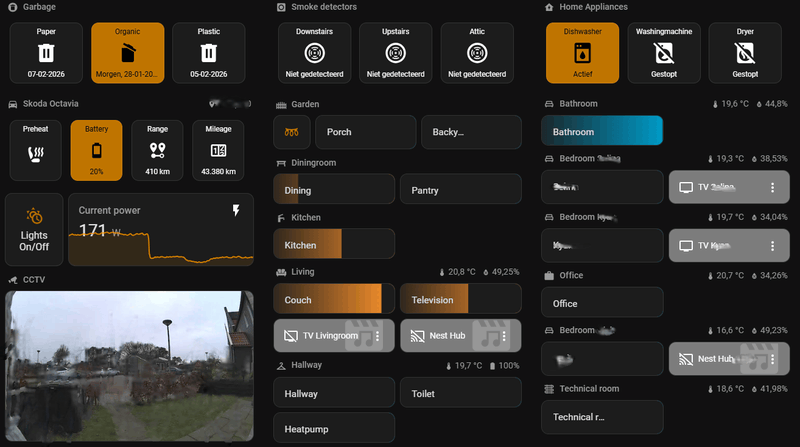
Task: Open the Dryer appliance icon
Action: click(x=745, y=53)
